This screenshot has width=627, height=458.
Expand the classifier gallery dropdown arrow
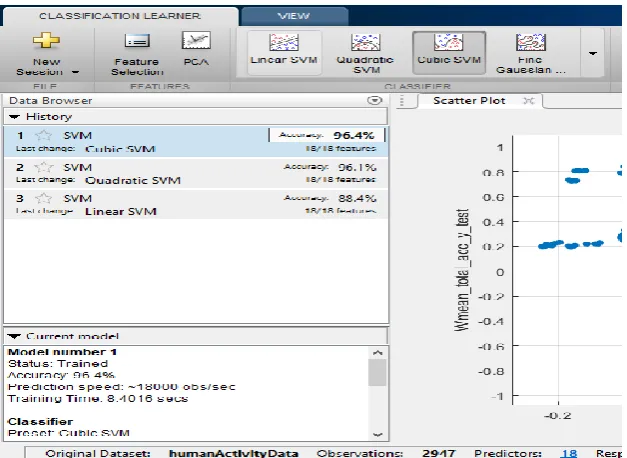593,53
